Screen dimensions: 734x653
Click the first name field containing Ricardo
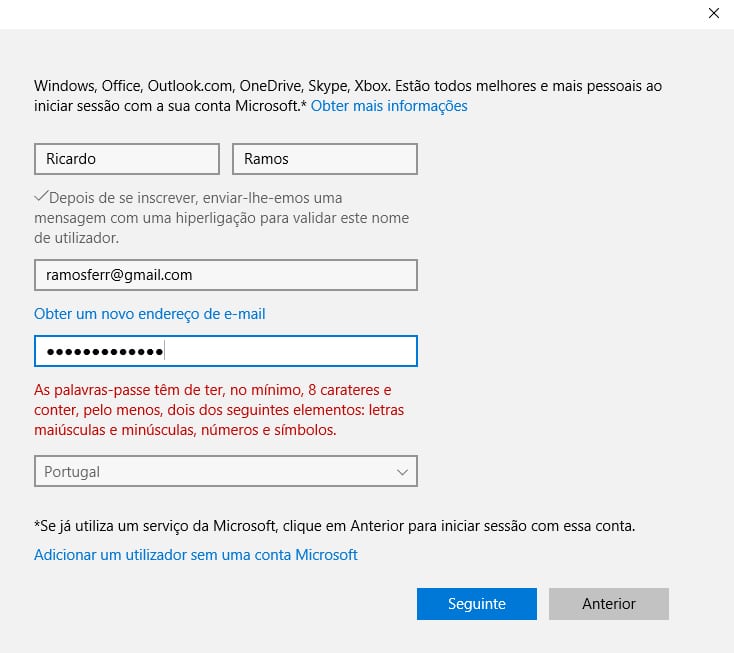click(x=127, y=159)
